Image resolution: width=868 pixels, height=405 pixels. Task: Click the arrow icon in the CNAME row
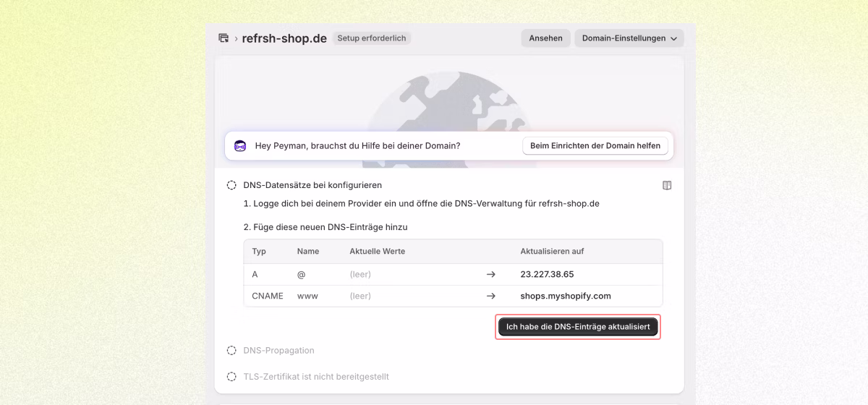pos(491,296)
